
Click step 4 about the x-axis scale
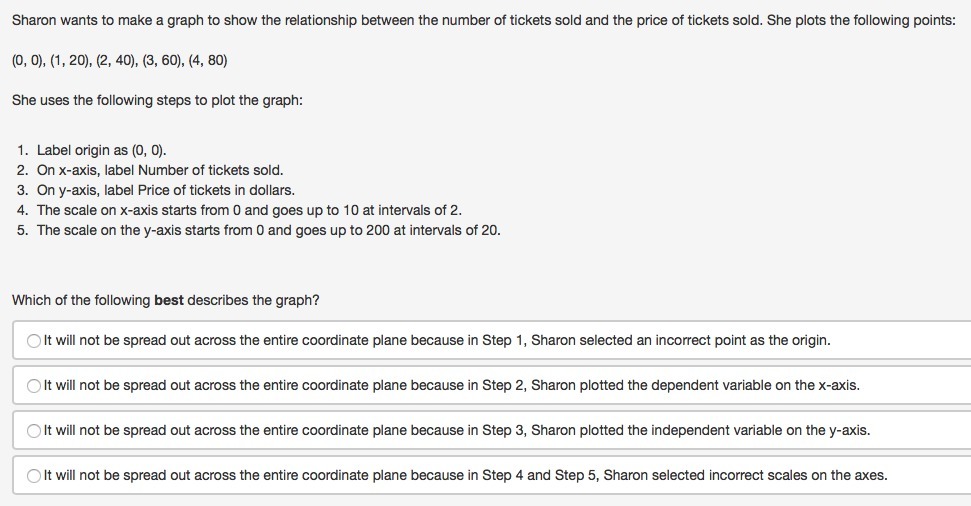(x=249, y=210)
